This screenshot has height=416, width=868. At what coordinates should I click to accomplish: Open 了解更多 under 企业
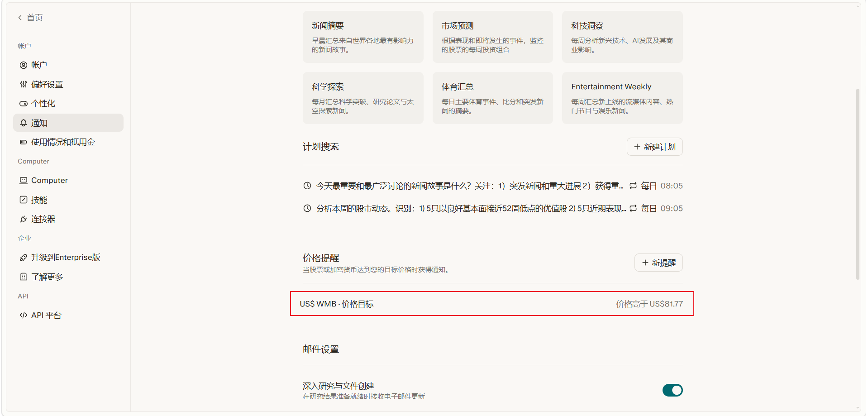68,277
